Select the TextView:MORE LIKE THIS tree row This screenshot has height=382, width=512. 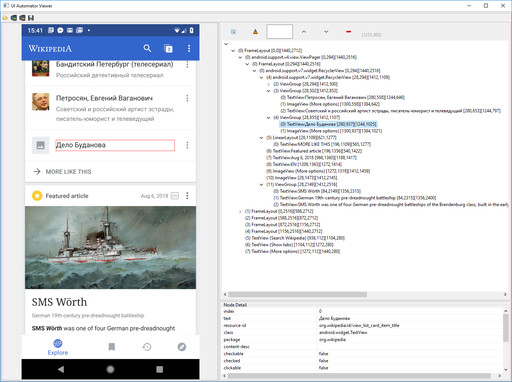coord(322,144)
